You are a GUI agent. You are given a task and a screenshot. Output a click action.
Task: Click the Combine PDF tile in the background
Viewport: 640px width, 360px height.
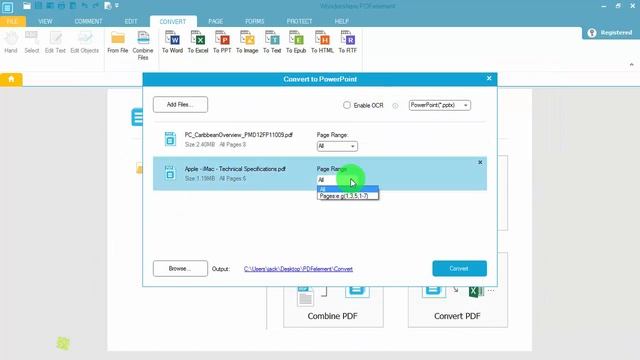333,306
